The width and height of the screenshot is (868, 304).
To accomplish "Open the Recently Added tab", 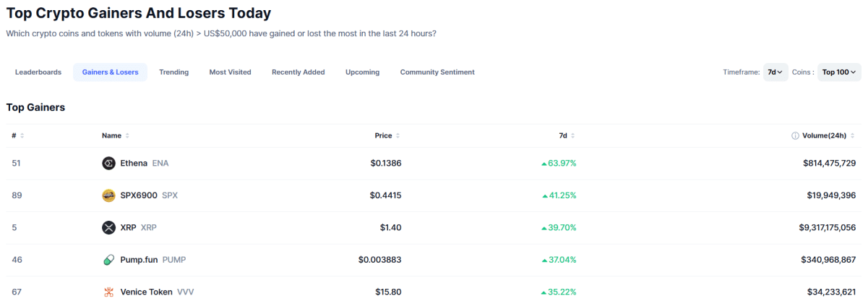I will 298,72.
